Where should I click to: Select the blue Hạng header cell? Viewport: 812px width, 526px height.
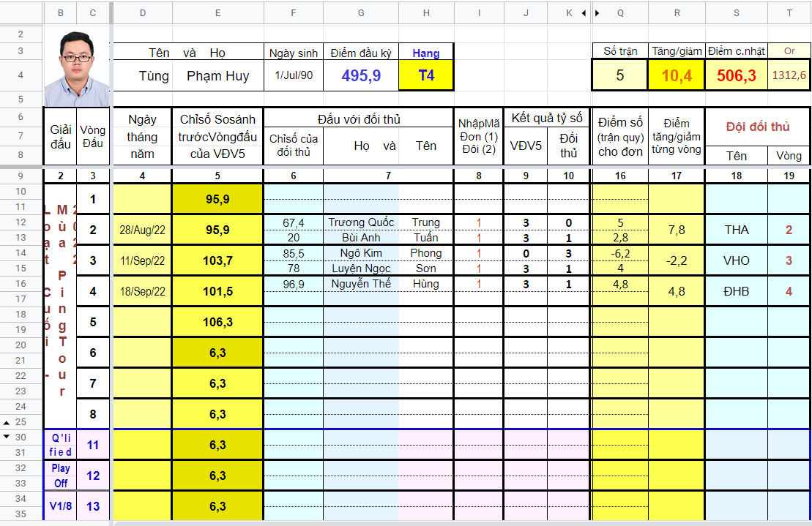point(425,53)
